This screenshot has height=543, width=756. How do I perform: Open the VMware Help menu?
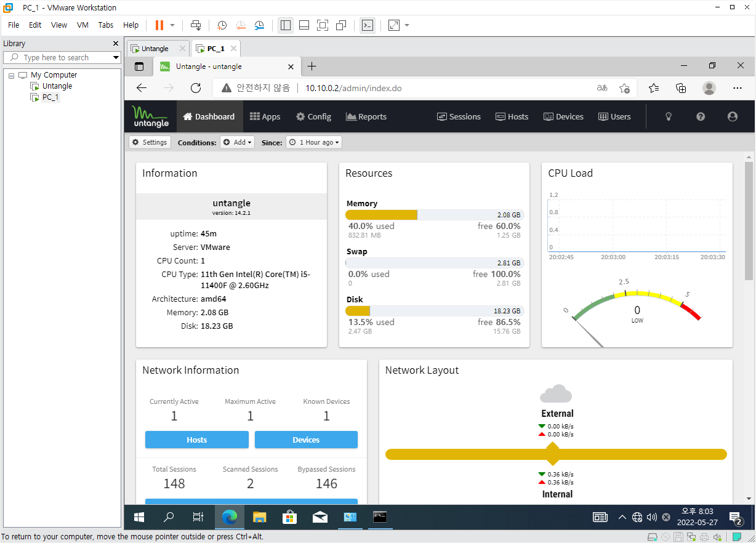(x=131, y=25)
